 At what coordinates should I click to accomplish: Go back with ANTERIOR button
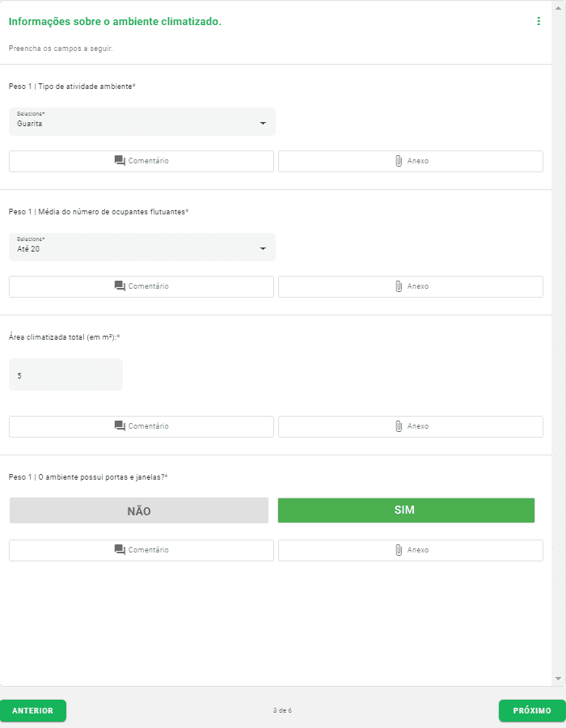pyautogui.click(x=33, y=710)
